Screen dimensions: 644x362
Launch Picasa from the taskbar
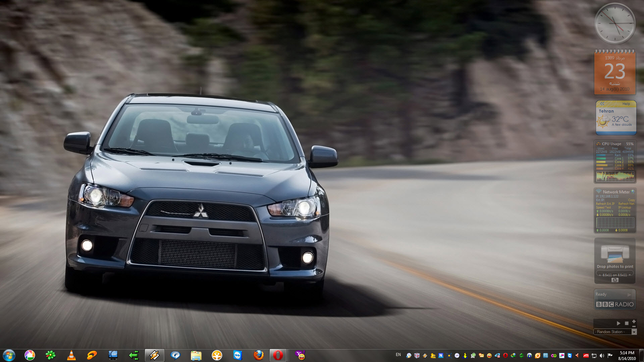pos(30,355)
